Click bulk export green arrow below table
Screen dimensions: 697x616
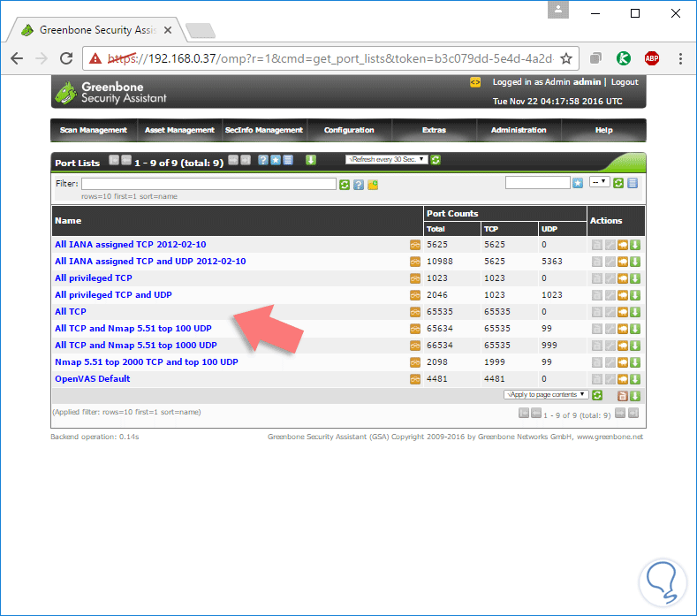pyautogui.click(x=635, y=396)
